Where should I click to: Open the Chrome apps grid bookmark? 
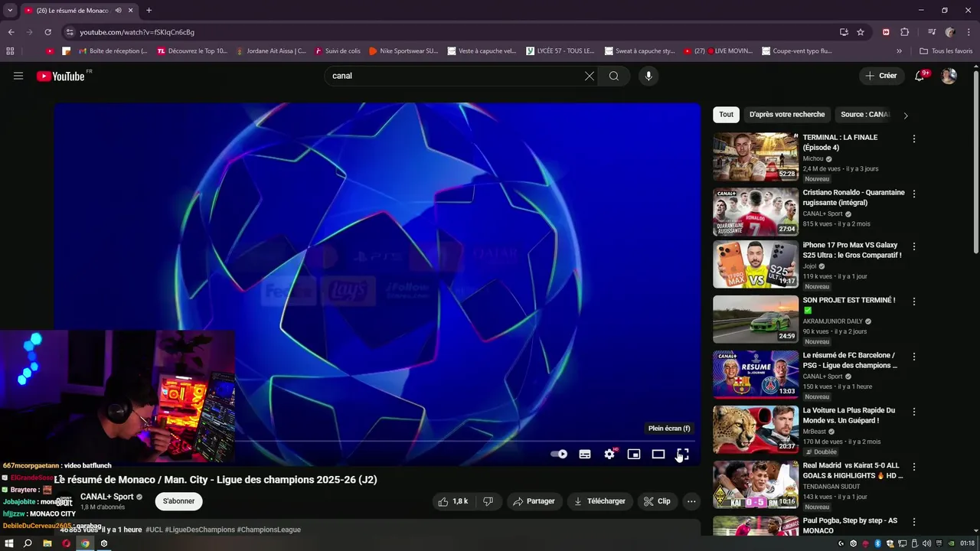10,51
